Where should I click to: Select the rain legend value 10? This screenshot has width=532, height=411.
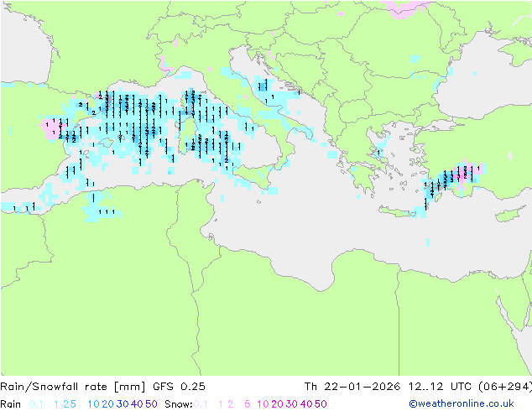tap(94, 404)
